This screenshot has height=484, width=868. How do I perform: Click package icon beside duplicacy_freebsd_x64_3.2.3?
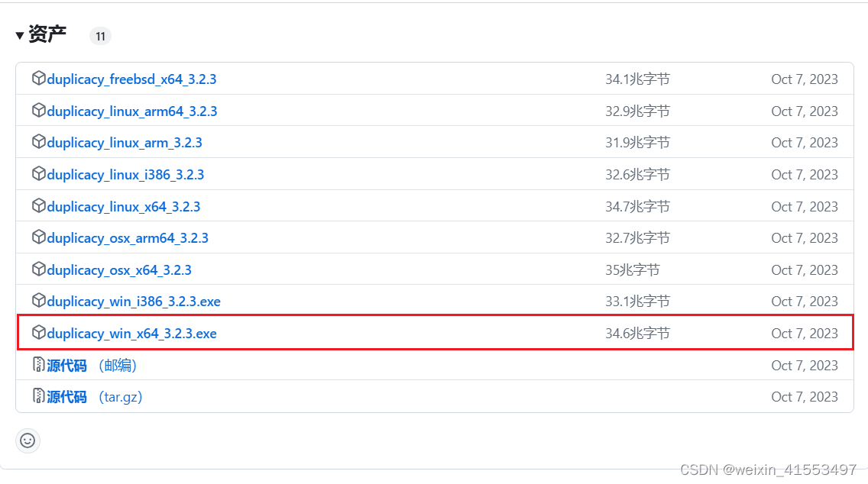[39, 79]
